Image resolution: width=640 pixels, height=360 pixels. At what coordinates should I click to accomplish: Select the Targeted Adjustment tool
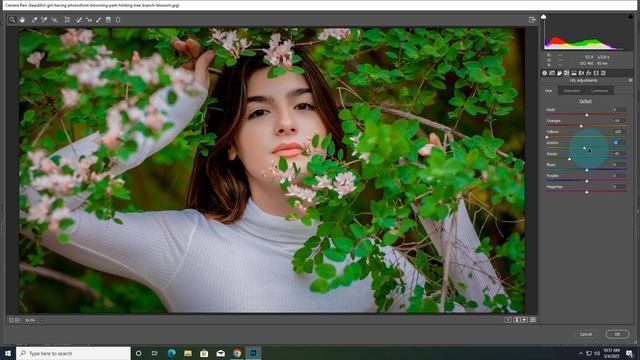coord(54,20)
